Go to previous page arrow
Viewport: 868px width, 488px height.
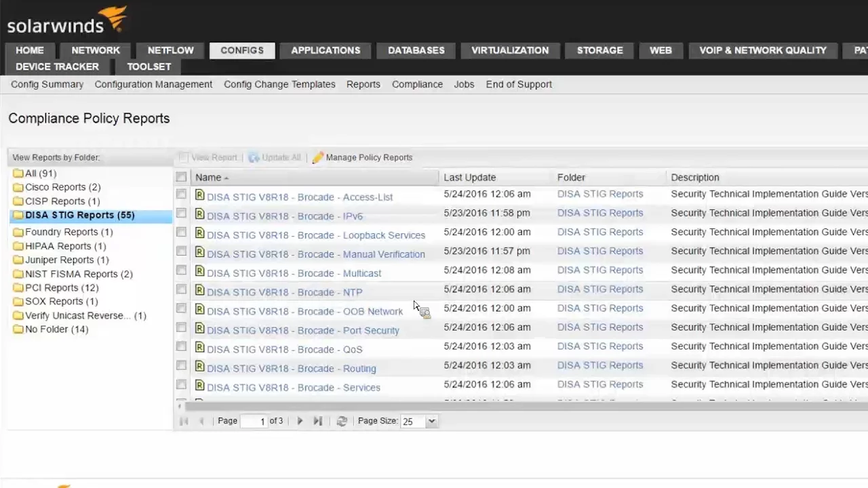201,421
